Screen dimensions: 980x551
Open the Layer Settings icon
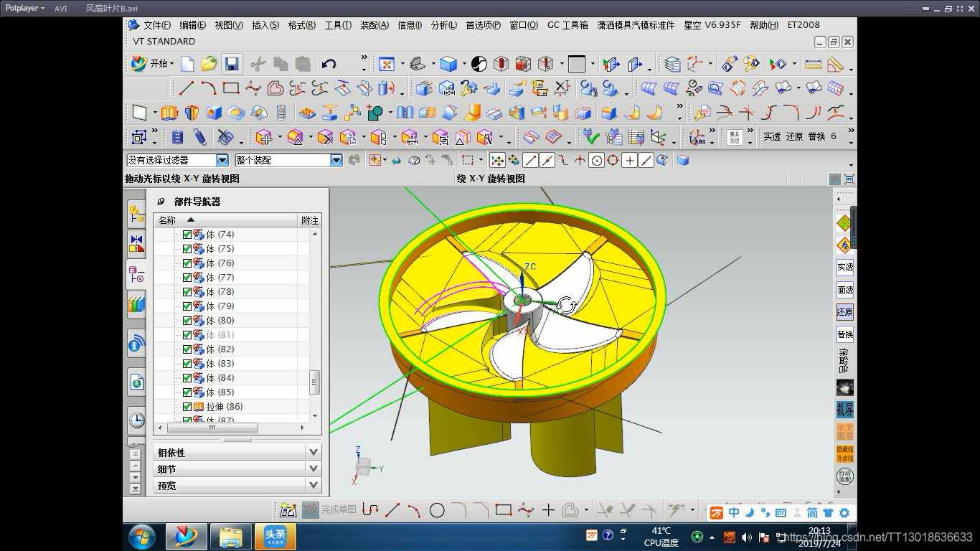tap(672, 65)
